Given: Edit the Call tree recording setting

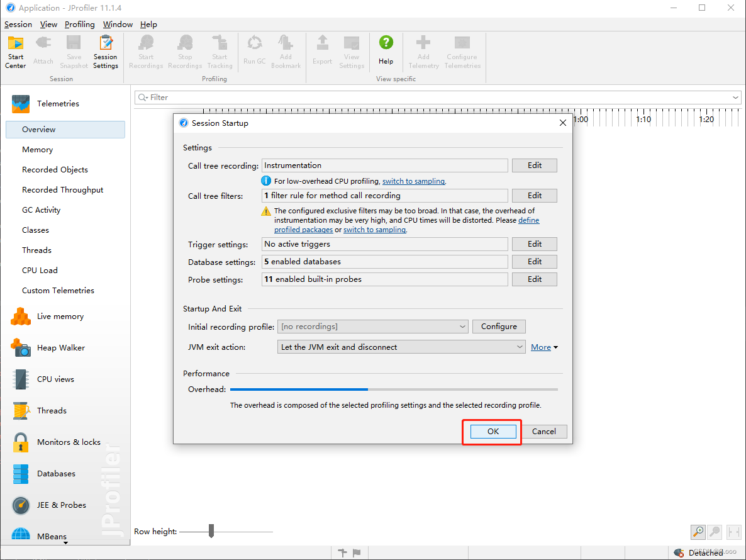Looking at the screenshot, I should (x=534, y=165).
